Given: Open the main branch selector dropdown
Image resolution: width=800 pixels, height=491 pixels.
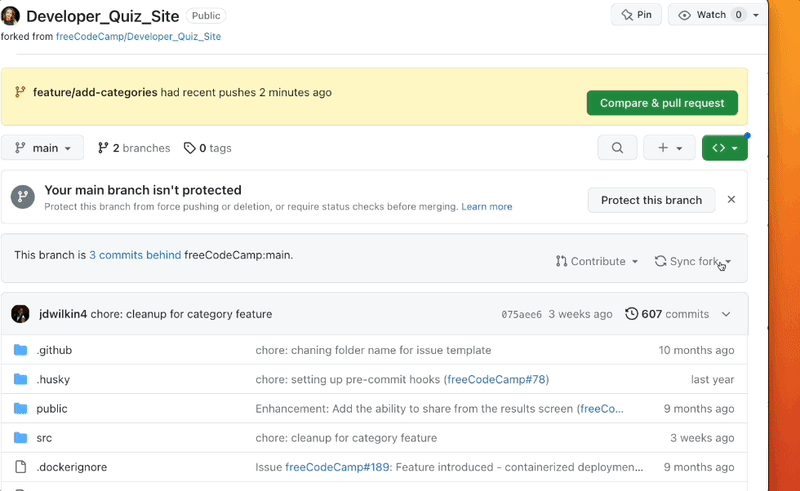Looking at the screenshot, I should tap(42, 148).
